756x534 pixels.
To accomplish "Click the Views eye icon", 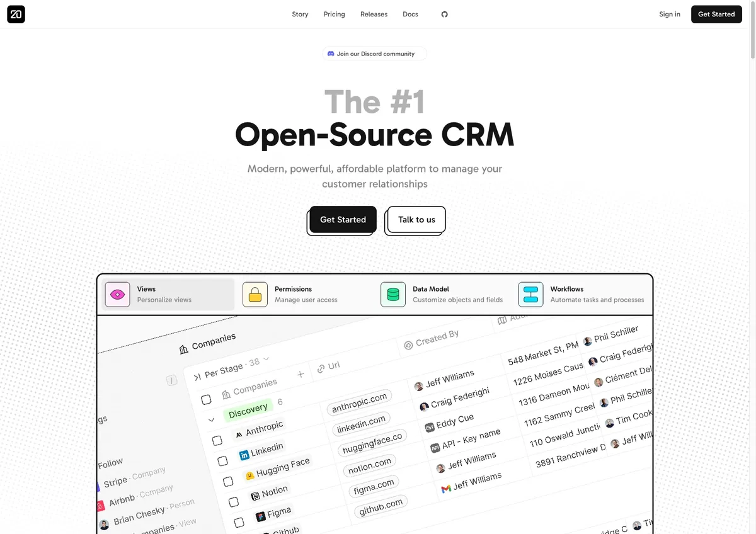I will [117, 294].
